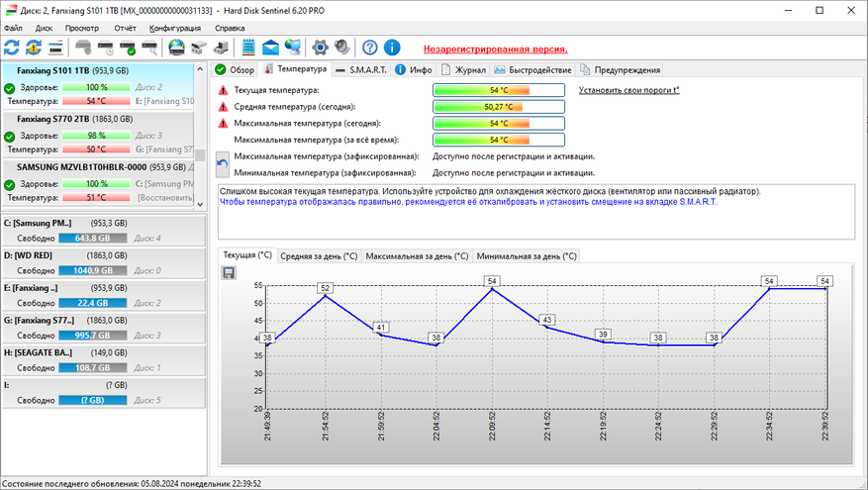The height and width of the screenshot is (490, 868).
Task: Click the blue envelope email icon
Action: (x=269, y=48)
